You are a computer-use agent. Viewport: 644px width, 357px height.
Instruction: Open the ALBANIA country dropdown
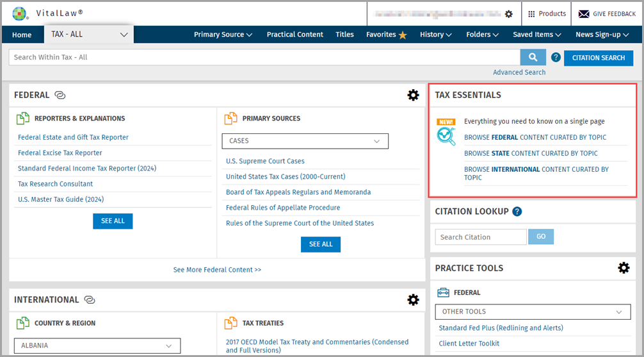[x=97, y=346]
